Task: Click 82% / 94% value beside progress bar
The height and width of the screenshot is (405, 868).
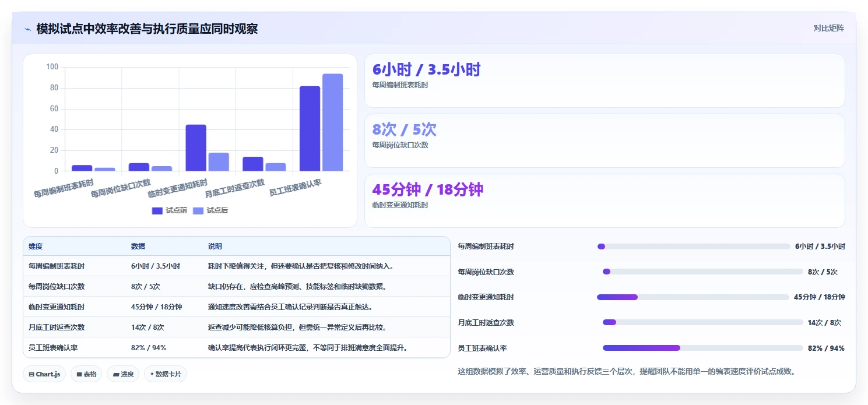Action: tap(826, 348)
